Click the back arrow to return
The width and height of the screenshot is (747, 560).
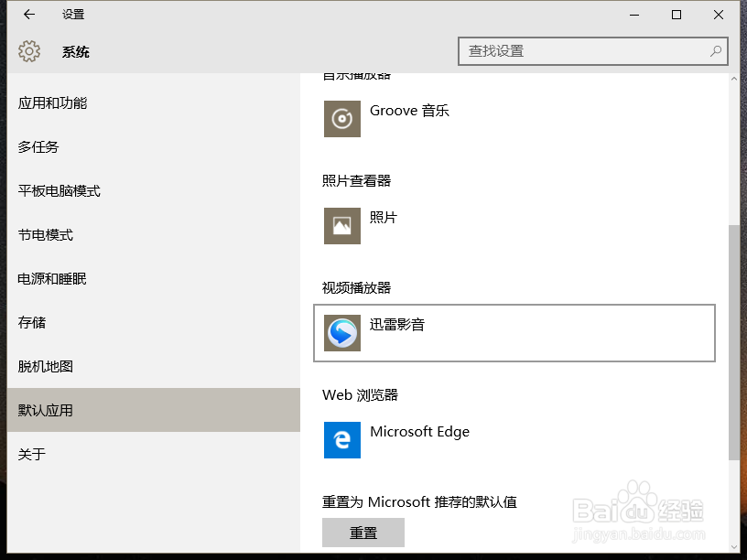point(27,14)
